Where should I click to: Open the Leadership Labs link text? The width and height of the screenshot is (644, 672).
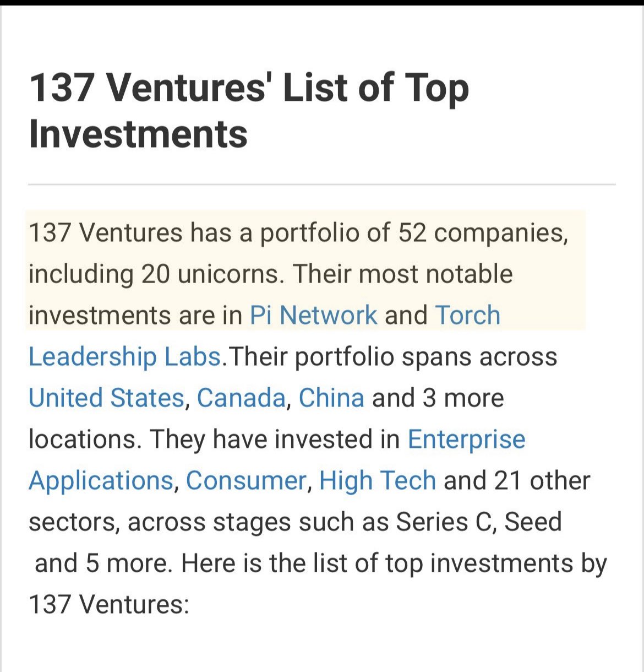[124, 357]
